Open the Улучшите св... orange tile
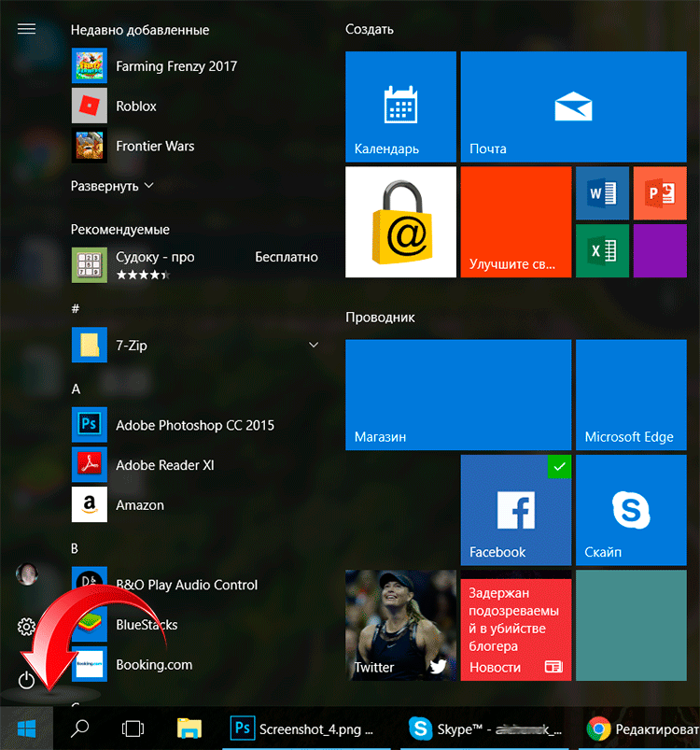Screen dimensions: 700x750 [516, 222]
